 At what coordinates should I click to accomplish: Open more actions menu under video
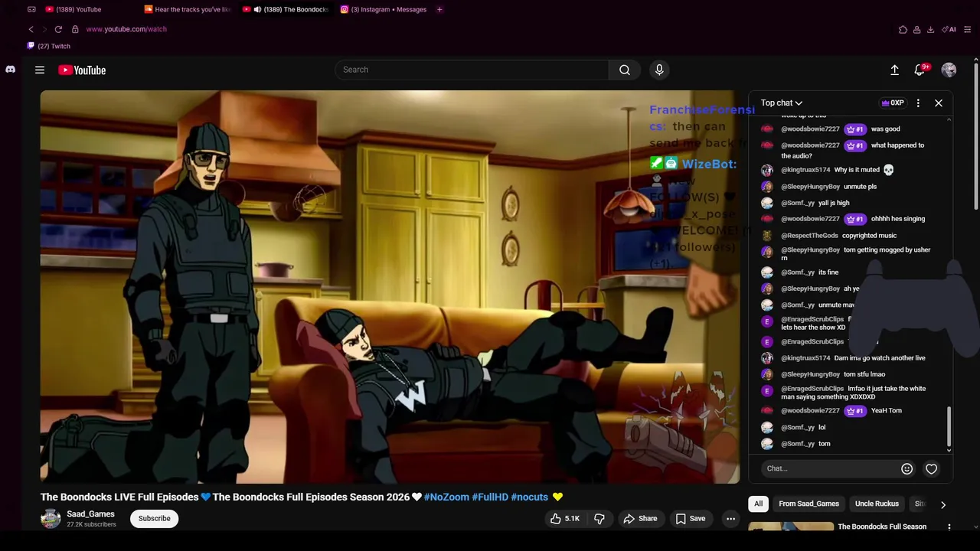730,518
